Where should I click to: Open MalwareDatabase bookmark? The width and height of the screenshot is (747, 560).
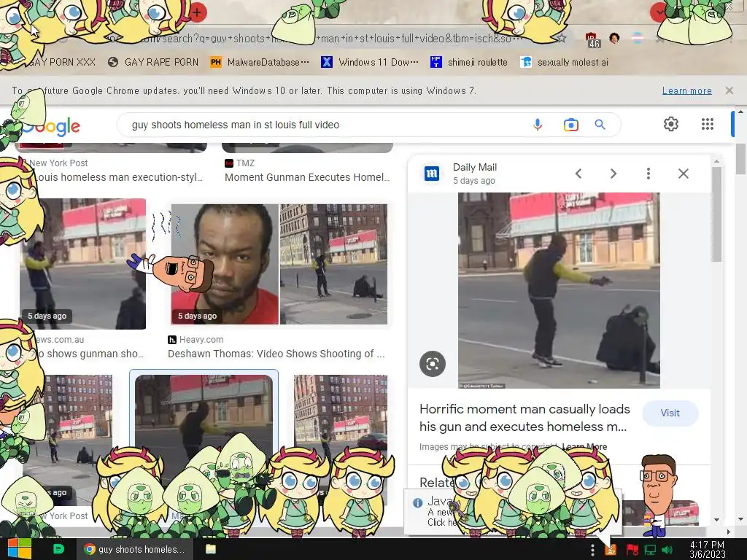[x=260, y=63]
